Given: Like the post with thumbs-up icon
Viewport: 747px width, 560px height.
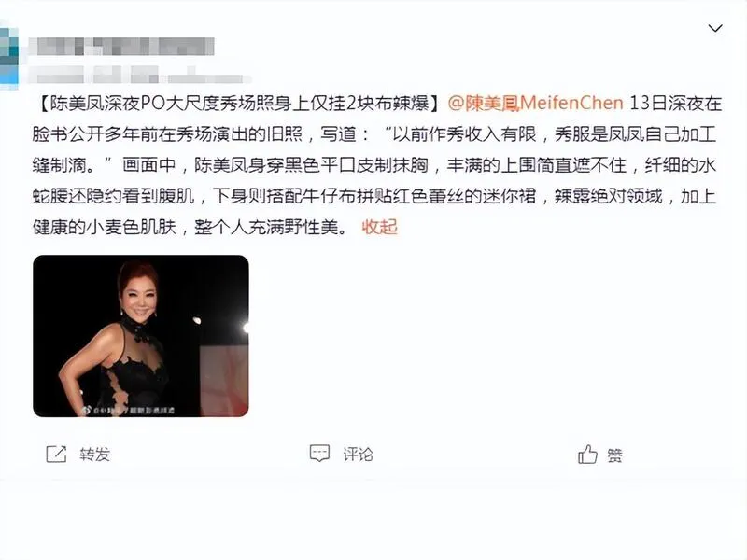Looking at the screenshot, I should [x=587, y=455].
